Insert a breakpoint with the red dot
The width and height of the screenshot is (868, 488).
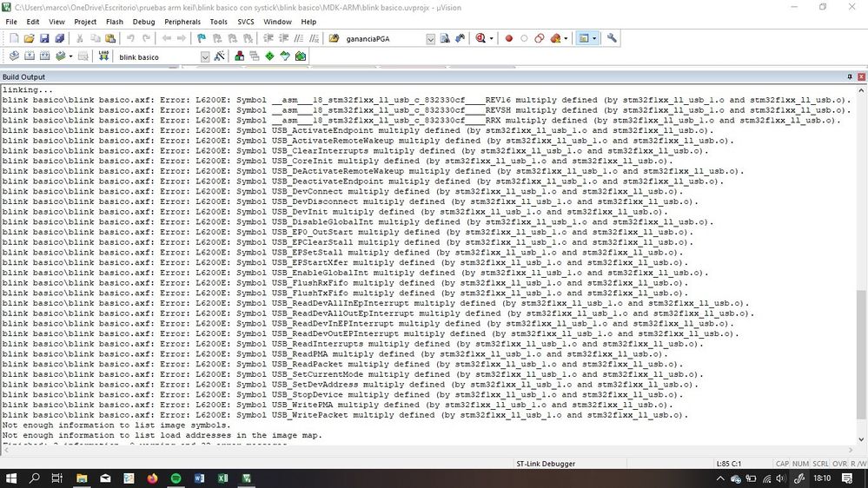click(509, 38)
